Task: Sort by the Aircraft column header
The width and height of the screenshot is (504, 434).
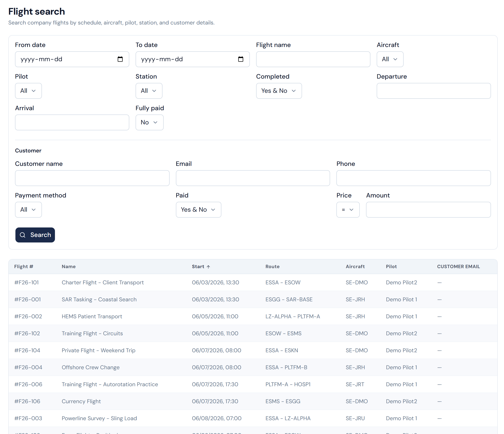Action: pyautogui.click(x=355, y=267)
